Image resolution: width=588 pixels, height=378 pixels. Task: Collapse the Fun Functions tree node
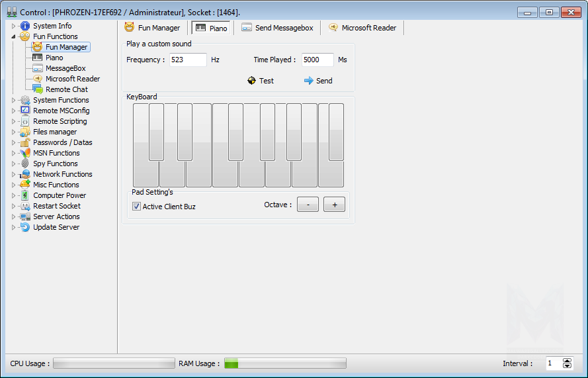click(13, 36)
